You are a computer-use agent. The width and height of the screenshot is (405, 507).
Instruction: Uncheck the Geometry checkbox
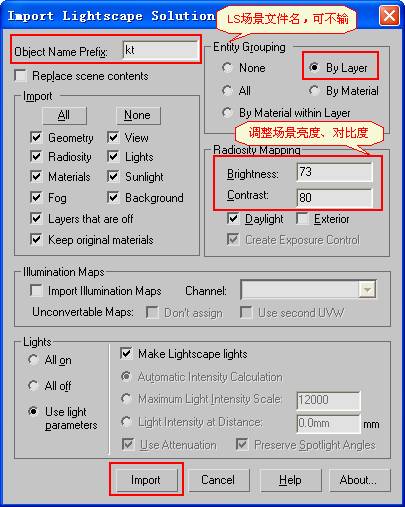pyautogui.click(x=36, y=137)
